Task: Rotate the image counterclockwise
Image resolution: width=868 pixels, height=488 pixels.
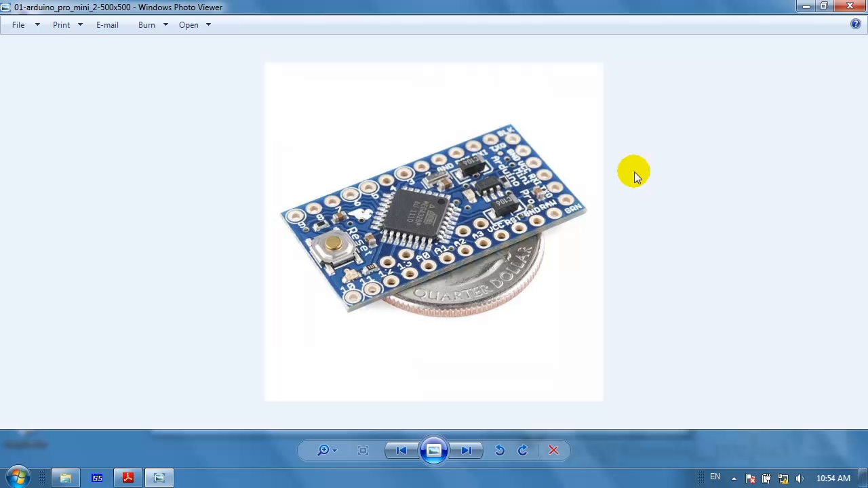Action: coord(500,451)
